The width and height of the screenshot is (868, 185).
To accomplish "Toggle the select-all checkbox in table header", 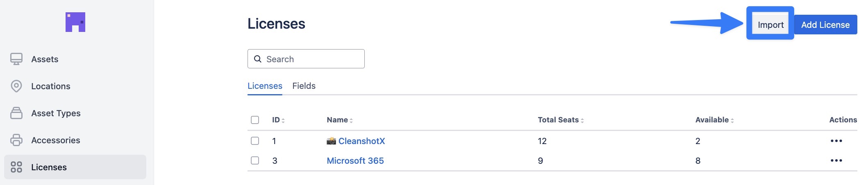I will (x=255, y=120).
